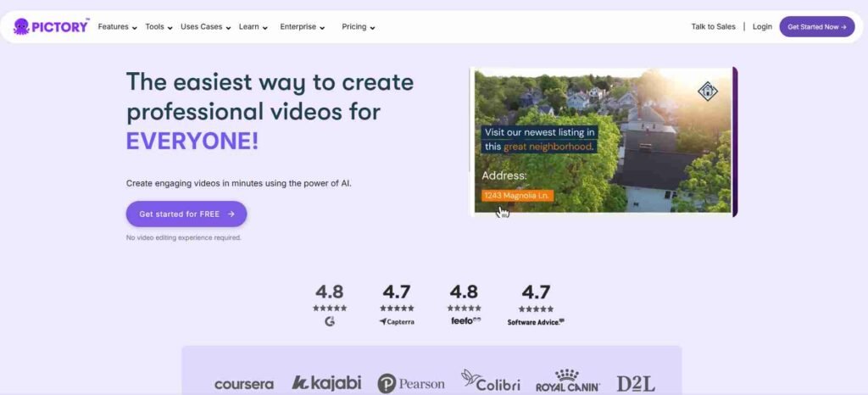Click the Get Started Now button
Screen dimensions: 868x395
tap(817, 26)
